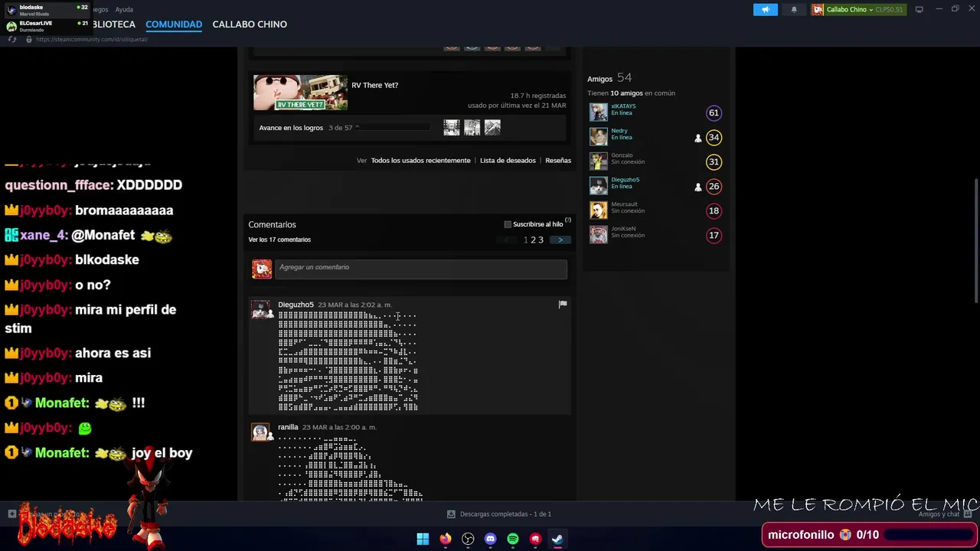Open the COMUNIDAD tab
The width and height of the screenshot is (980, 551).
pos(174,24)
